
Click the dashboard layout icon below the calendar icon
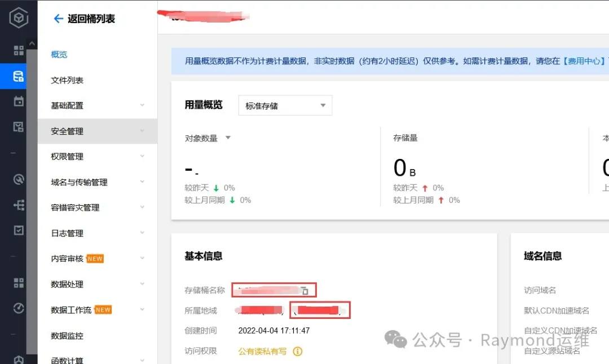tap(19, 127)
